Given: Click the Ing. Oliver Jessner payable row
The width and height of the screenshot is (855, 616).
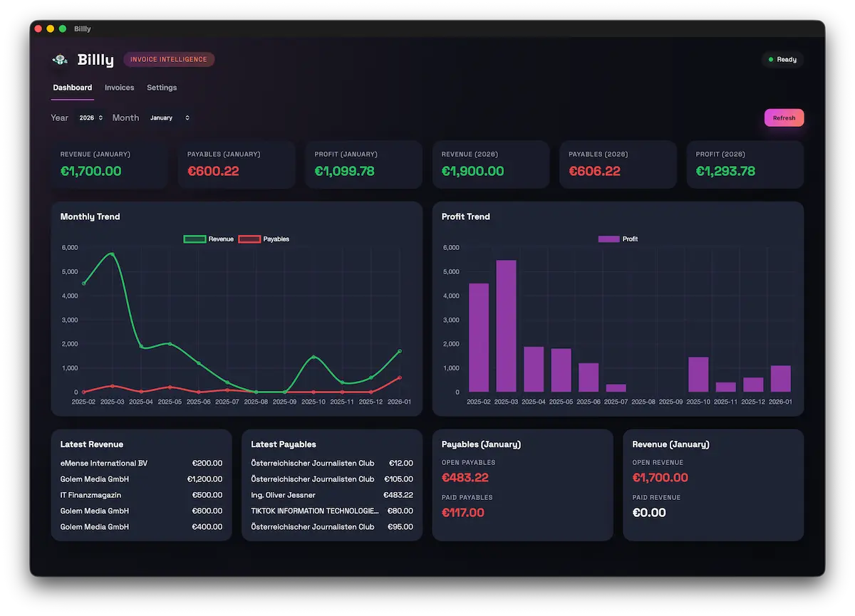Looking at the screenshot, I should click(331, 494).
